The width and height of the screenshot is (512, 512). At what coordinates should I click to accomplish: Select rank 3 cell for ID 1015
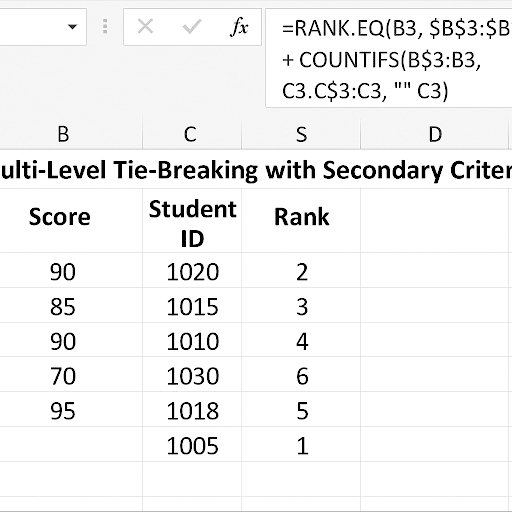[x=301, y=305]
